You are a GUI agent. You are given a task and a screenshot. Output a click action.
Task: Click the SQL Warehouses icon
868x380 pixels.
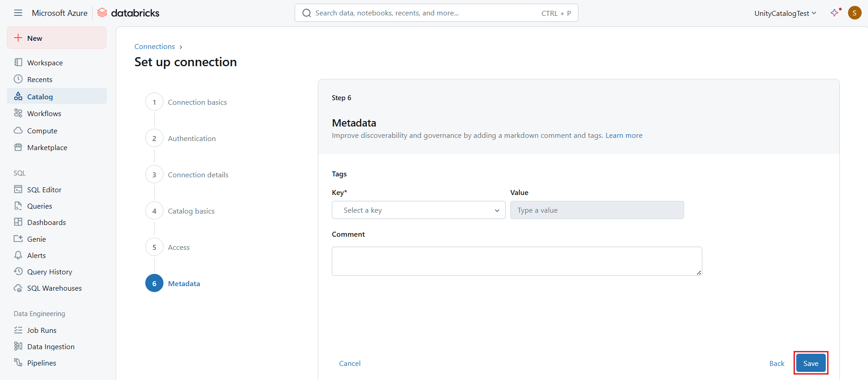18,288
